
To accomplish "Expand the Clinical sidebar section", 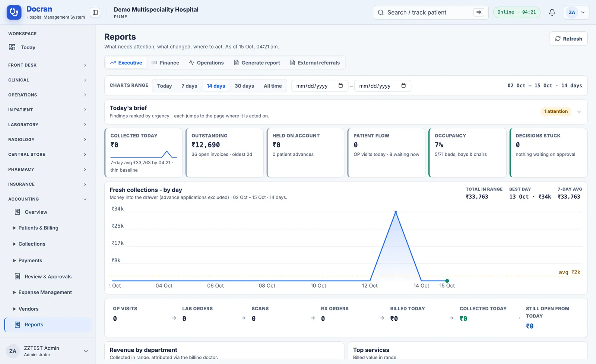I will pos(47,80).
